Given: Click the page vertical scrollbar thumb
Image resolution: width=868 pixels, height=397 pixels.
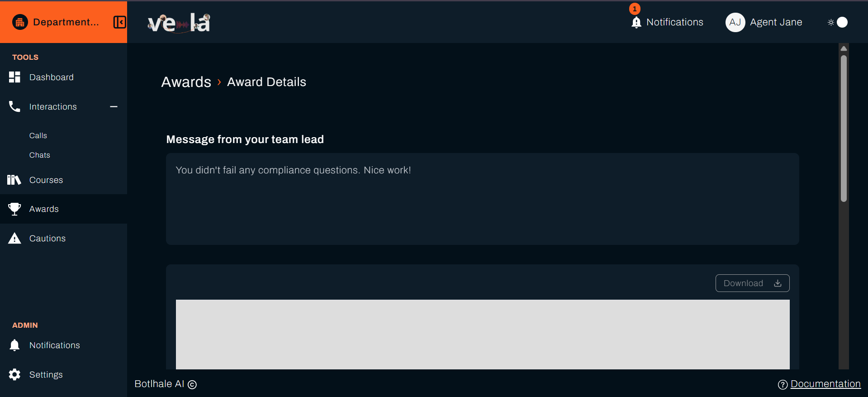Looking at the screenshot, I should point(844,128).
